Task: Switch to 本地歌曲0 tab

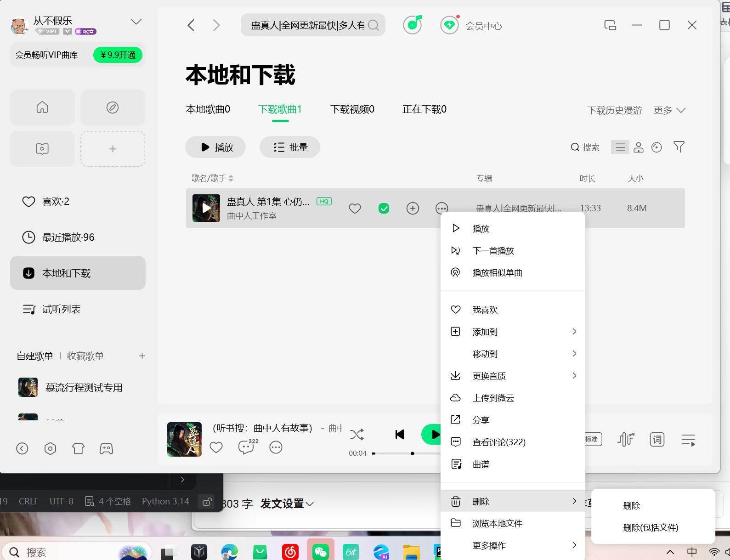Action: (208, 109)
